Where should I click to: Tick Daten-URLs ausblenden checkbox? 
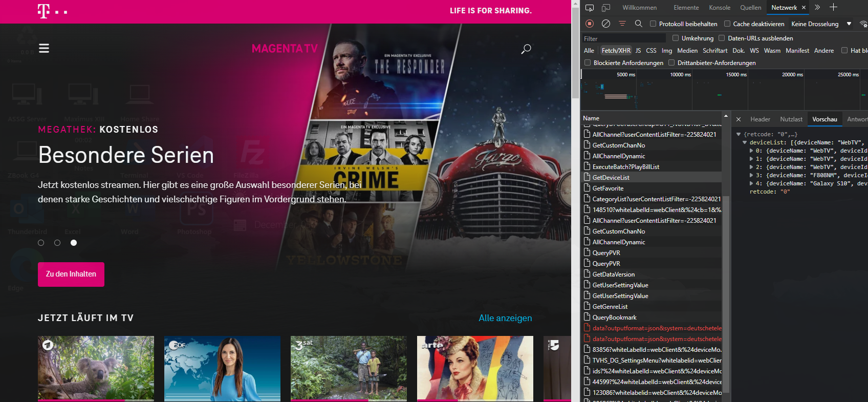point(722,38)
